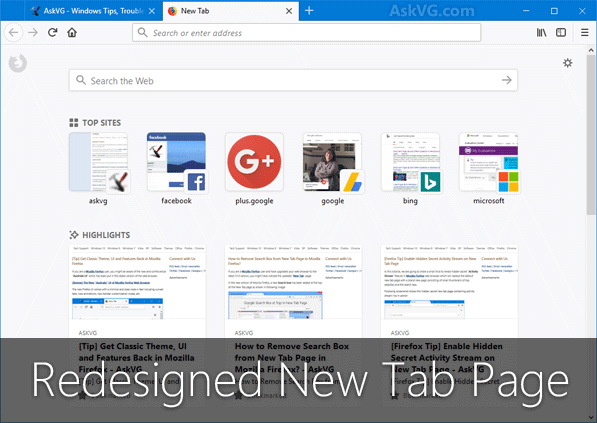Close the New Tab tab
Image resolution: width=597 pixels, height=423 pixels.
click(x=289, y=11)
